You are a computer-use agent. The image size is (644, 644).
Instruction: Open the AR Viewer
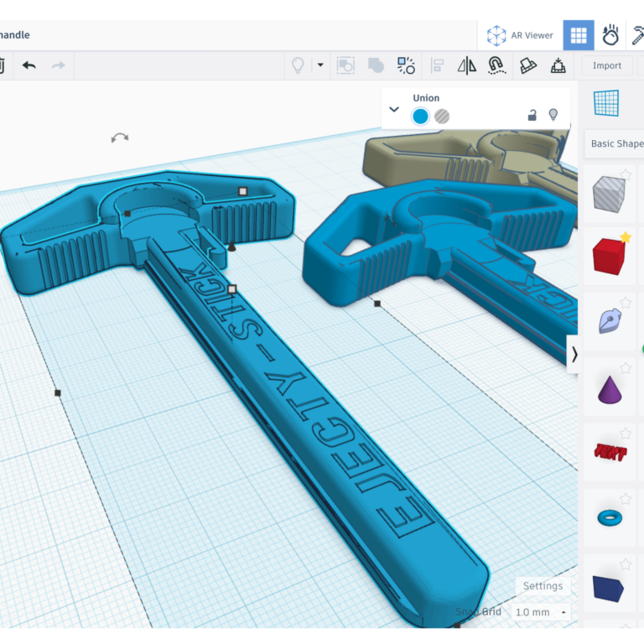521,35
